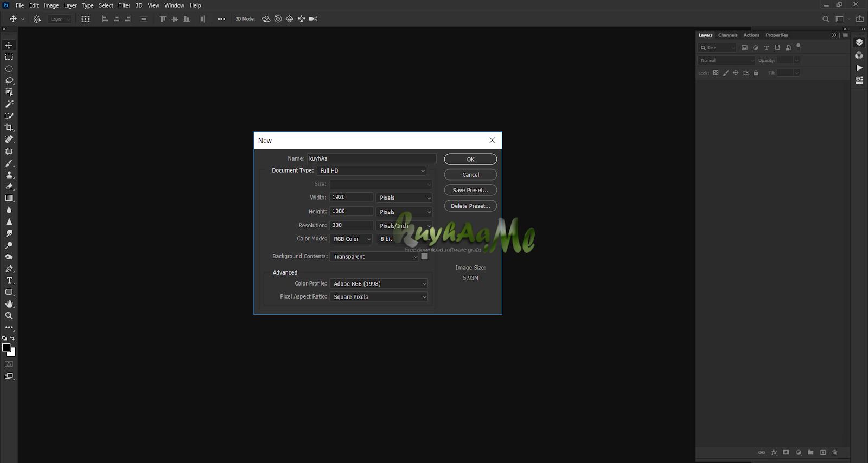868x463 pixels.
Task: Open the Height units Pixels dropdown
Action: [x=404, y=212]
